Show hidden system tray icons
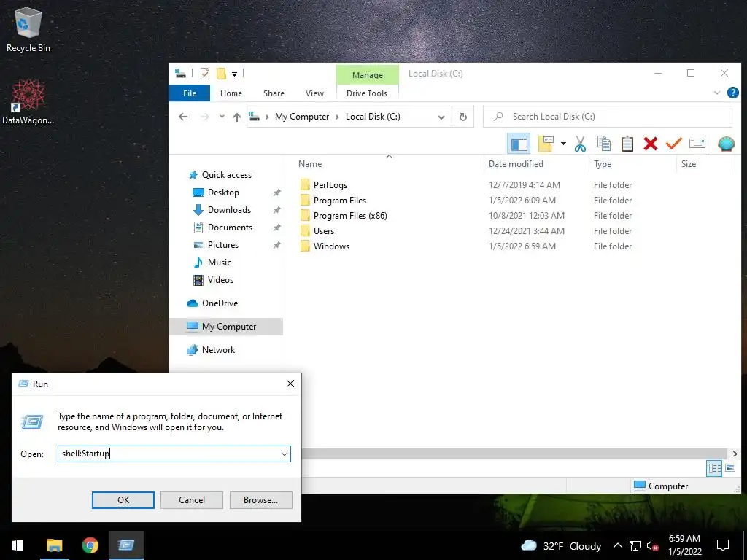 pos(617,545)
